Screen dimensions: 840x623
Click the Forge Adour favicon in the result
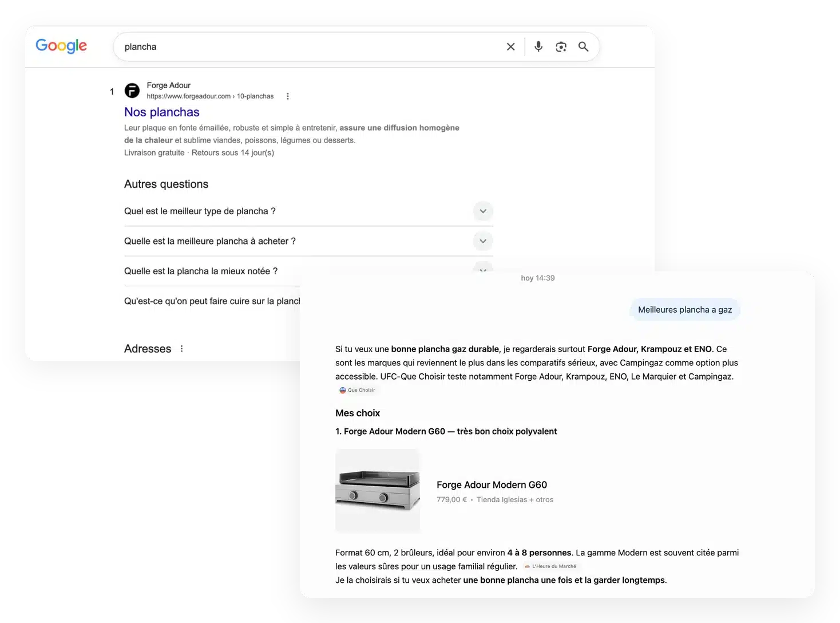click(132, 90)
